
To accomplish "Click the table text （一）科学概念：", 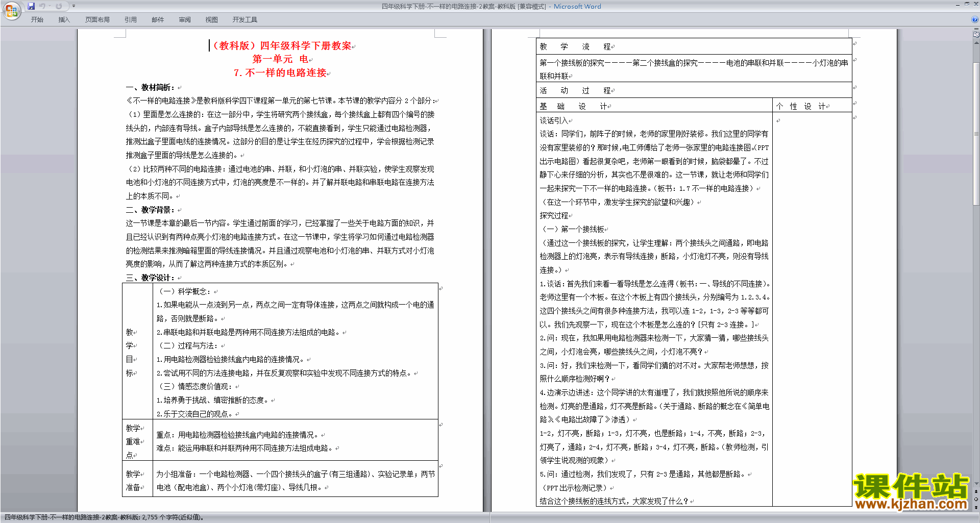I will [184, 291].
